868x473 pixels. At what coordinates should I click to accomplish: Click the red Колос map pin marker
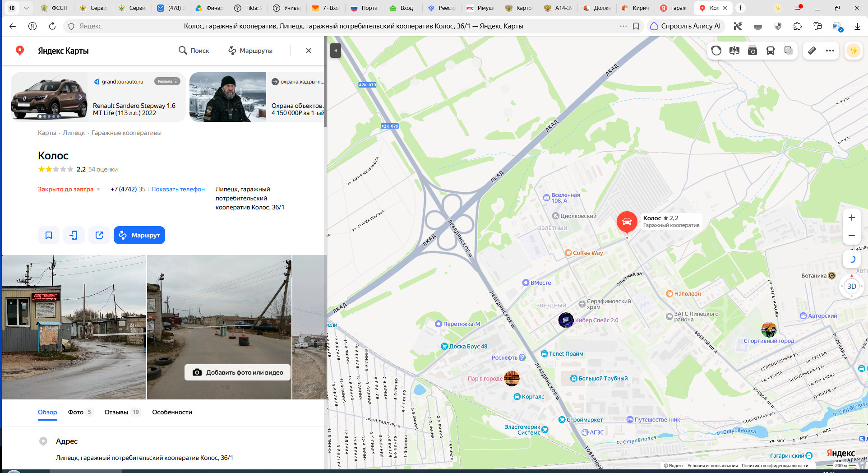pos(627,223)
